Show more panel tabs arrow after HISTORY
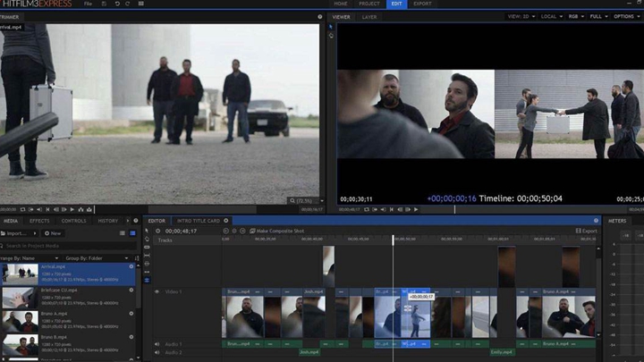This screenshot has height=362, width=644. 128,221
